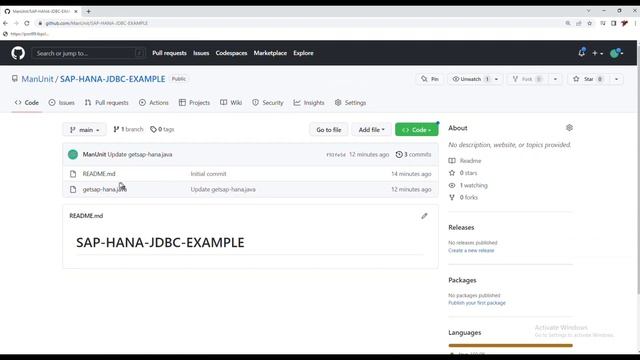The height and width of the screenshot is (360, 640).
Task: Bookmark the page with the star icon
Action: [x=589, y=23]
